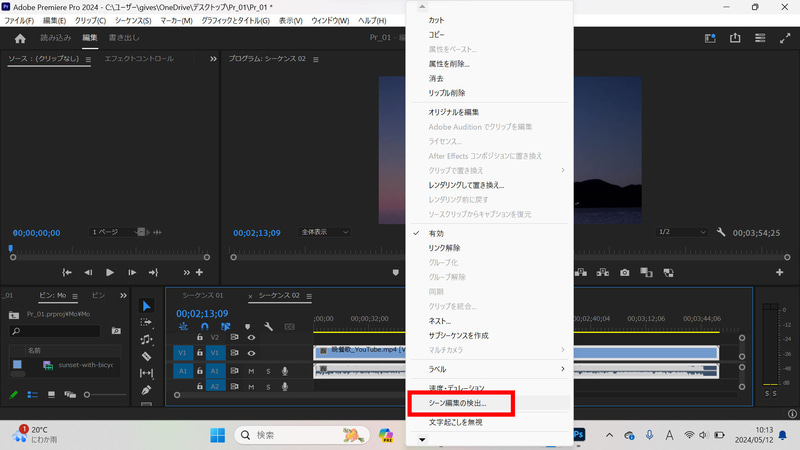The width and height of the screenshot is (800, 450).
Task: Click find-in-project search folder icon
Action: [x=116, y=331]
